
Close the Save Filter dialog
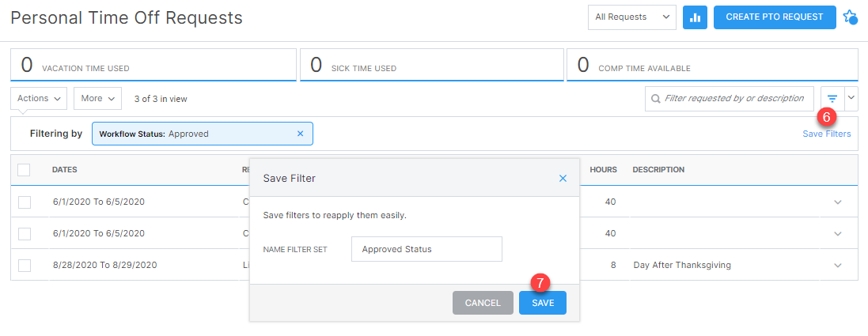pos(563,179)
